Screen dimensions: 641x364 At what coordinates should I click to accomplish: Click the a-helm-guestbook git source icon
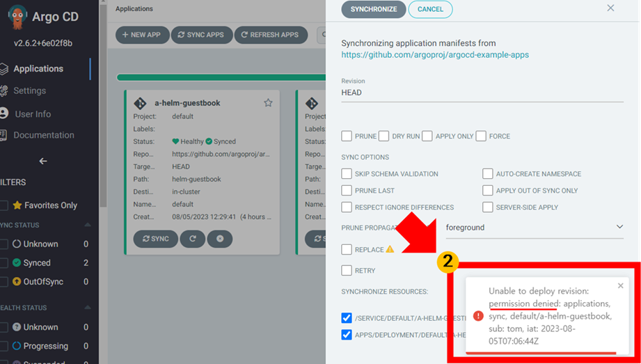pyautogui.click(x=140, y=103)
